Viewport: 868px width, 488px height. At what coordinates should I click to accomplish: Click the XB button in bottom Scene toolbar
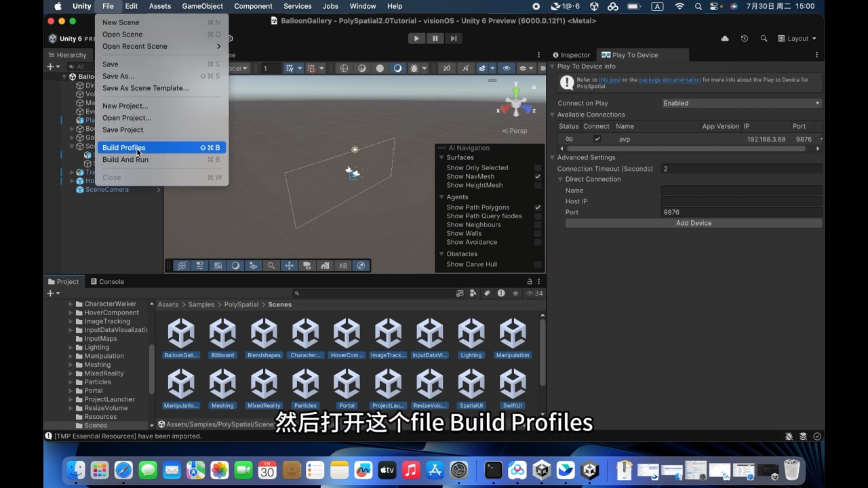pyautogui.click(x=342, y=266)
